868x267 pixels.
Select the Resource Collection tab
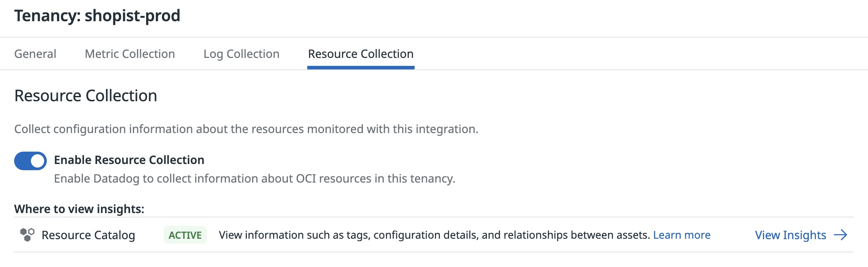[361, 54]
